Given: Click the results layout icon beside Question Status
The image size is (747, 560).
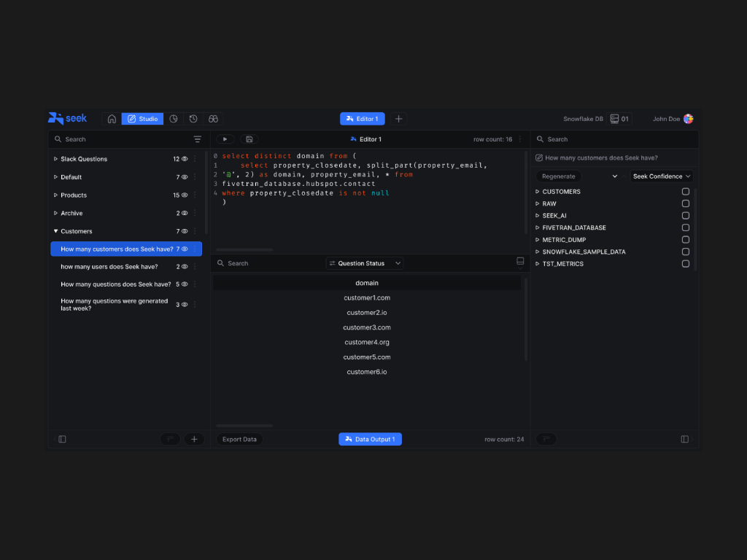Looking at the screenshot, I should 520,262.
